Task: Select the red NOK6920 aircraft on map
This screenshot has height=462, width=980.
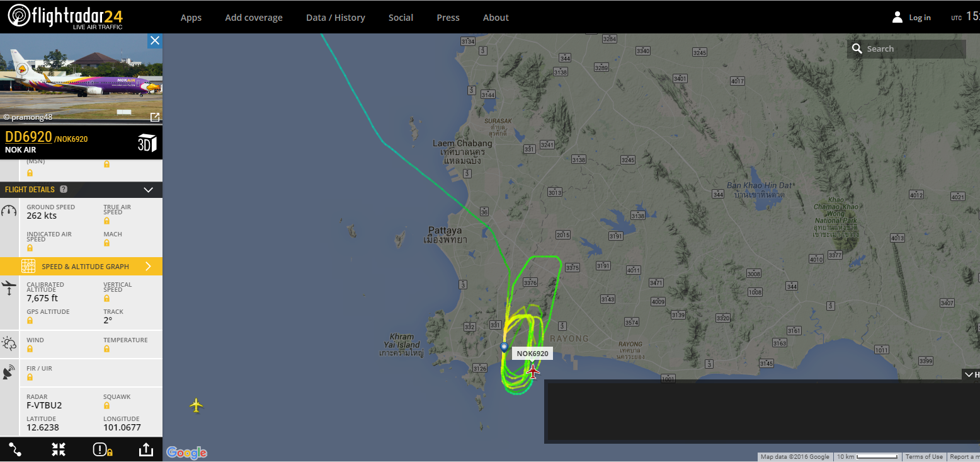Action: coord(533,371)
